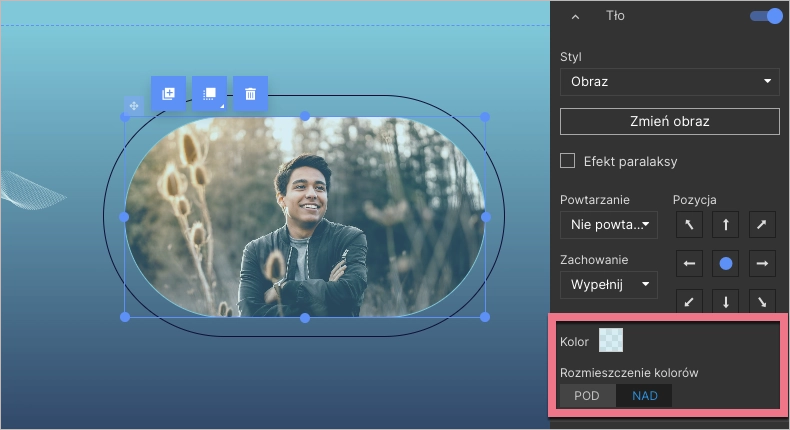Click the Zmień obraz button
Viewport: 790px width, 430px height.
point(669,121)
